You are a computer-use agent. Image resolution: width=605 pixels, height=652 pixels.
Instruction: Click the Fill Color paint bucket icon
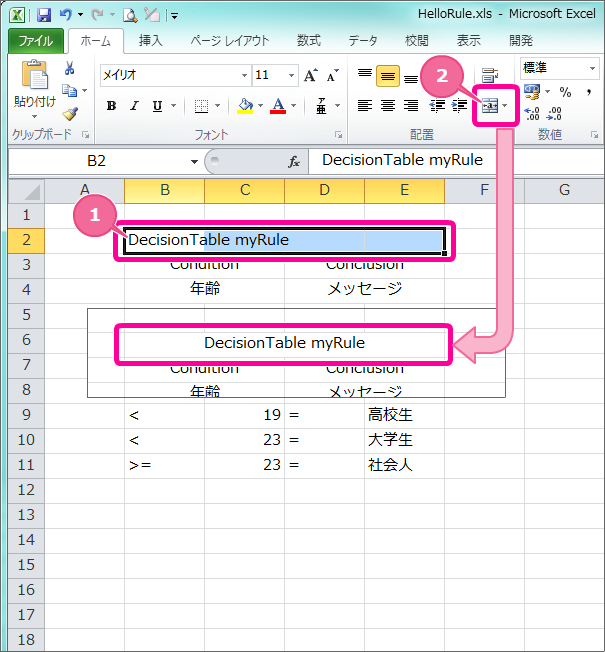[x=245, y=106]
